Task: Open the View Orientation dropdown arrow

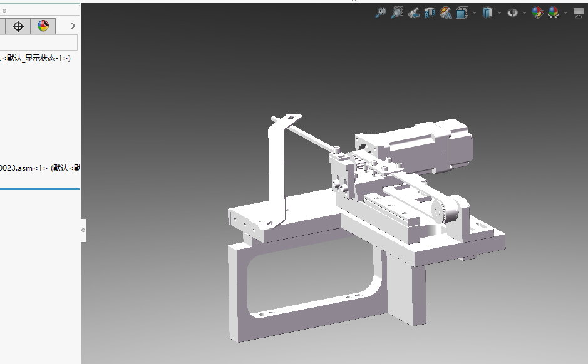Action: point(475,13)
